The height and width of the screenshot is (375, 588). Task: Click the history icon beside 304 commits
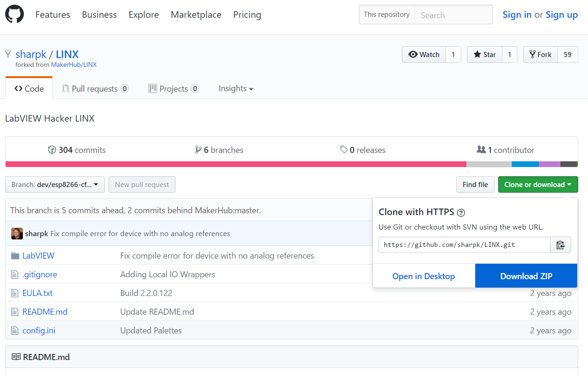pos(52,150)
